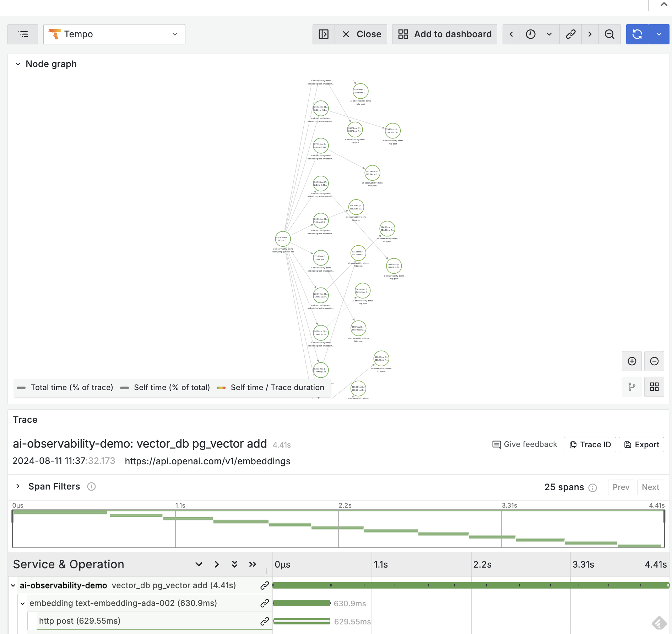Image resolution: width=672 pixels, height=634 pixels.
Task: Click the 4.41s root span bar
Action: click(x=471, y=585)
